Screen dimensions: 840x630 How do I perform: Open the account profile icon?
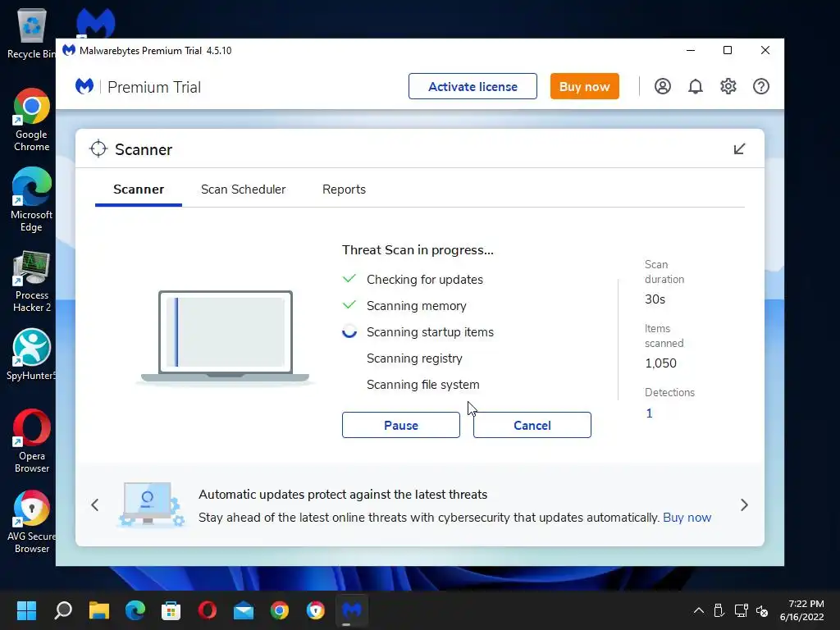pos(663,86)
